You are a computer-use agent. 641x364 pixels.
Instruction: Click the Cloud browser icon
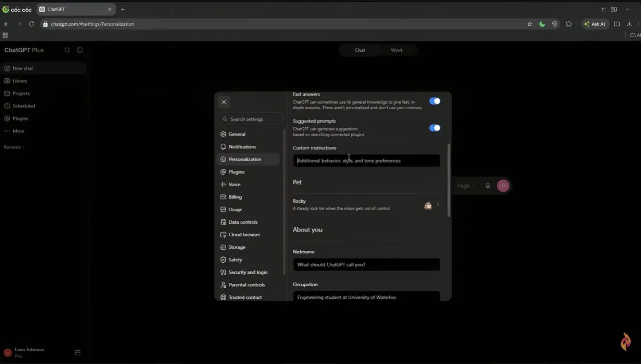(223, 235)
